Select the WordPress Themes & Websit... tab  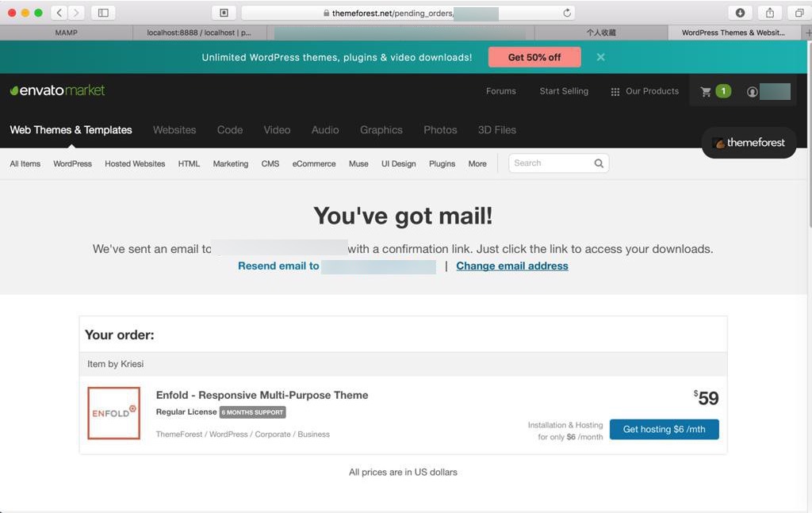(x=733, y=33)
